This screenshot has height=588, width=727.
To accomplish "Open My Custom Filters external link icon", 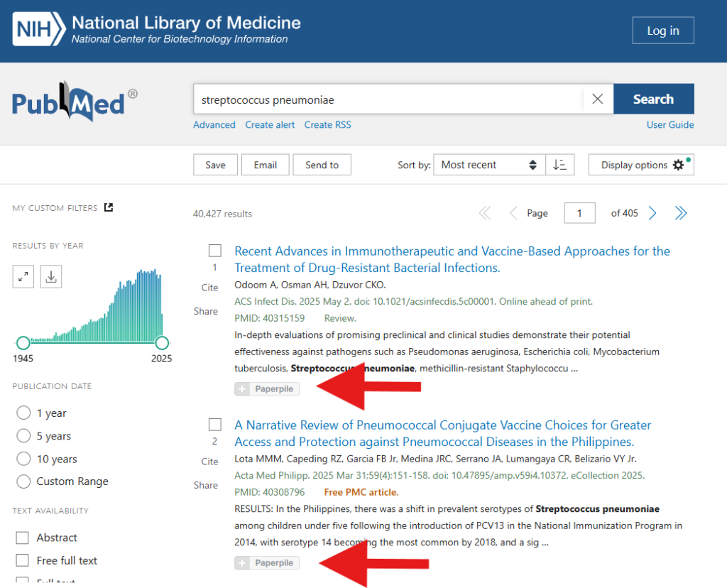I will click(x=109, y=207).
